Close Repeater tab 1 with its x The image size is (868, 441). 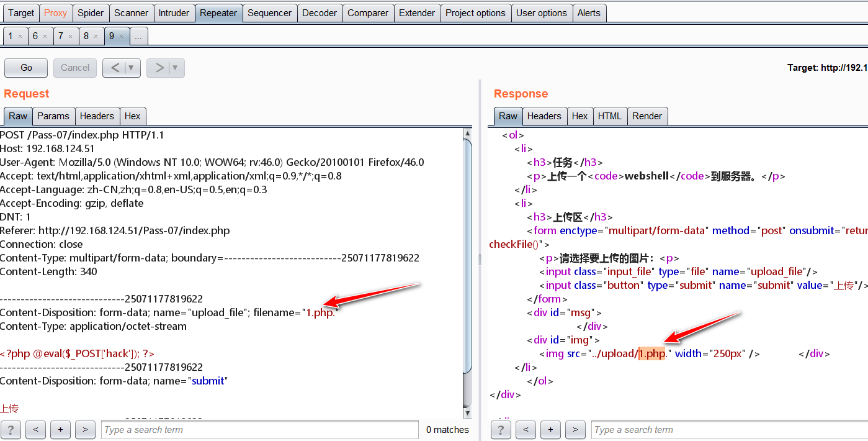click(20, 37)
